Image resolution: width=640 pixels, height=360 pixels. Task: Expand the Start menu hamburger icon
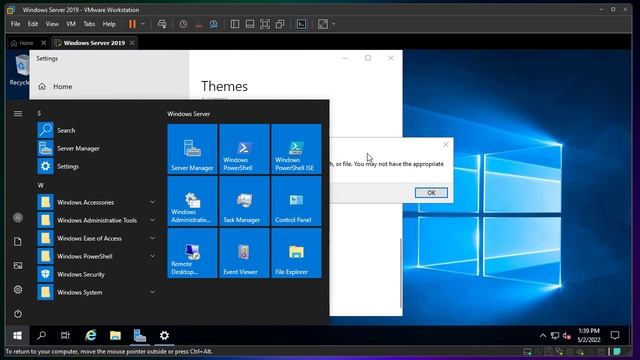(x=18, y=113)
